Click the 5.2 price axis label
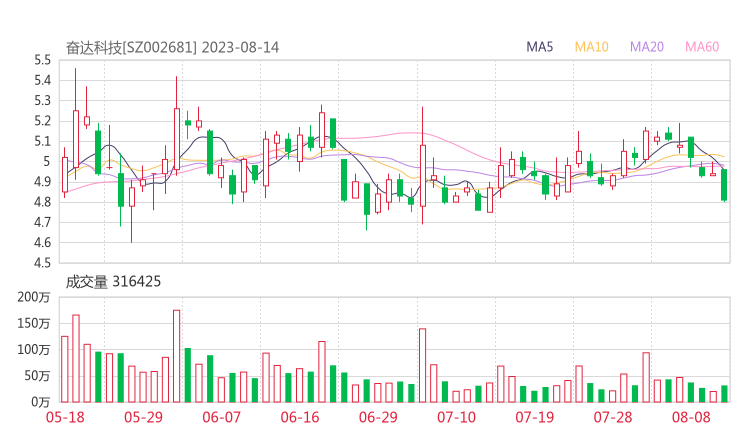 click(x=42, y=121)
